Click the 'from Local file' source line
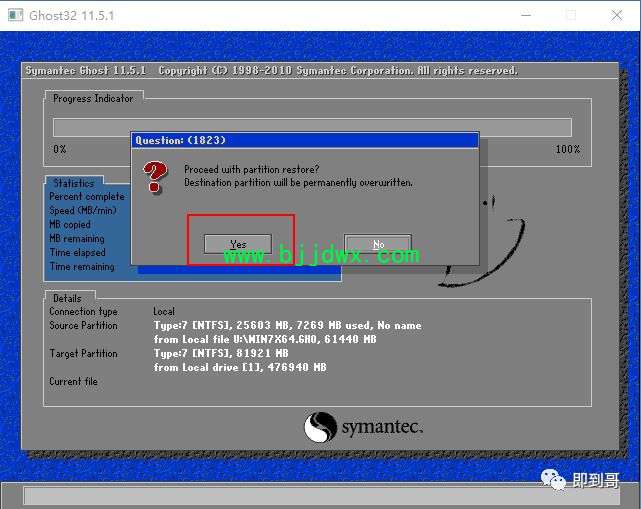Viewport: 641px width, 509px height. point(265,339)
